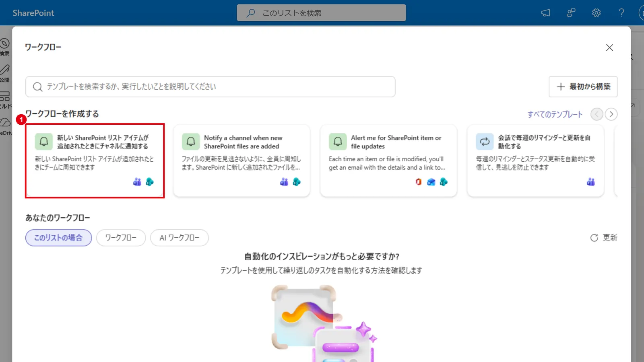The height and width of the screenshot is (362, 644).
Task: Select the 新しい SharePoint リスト アイテム template card
Action: tap(95, 160)
